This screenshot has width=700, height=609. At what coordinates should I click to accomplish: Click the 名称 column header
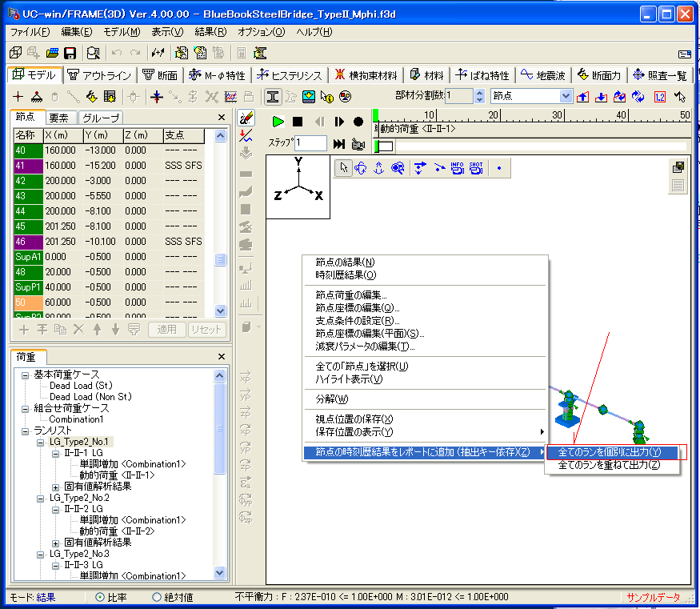(28, 135)
